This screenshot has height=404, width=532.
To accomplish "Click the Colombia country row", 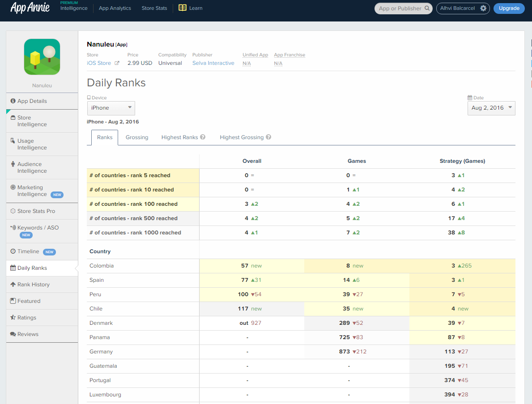I will (x=301, y=266).
